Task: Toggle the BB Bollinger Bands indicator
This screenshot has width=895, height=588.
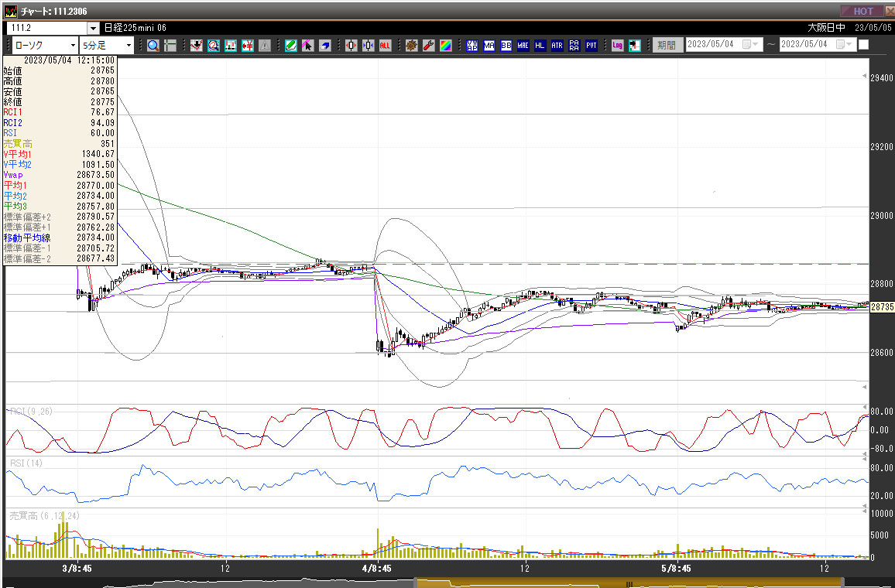Action: [x=506, y=45]
